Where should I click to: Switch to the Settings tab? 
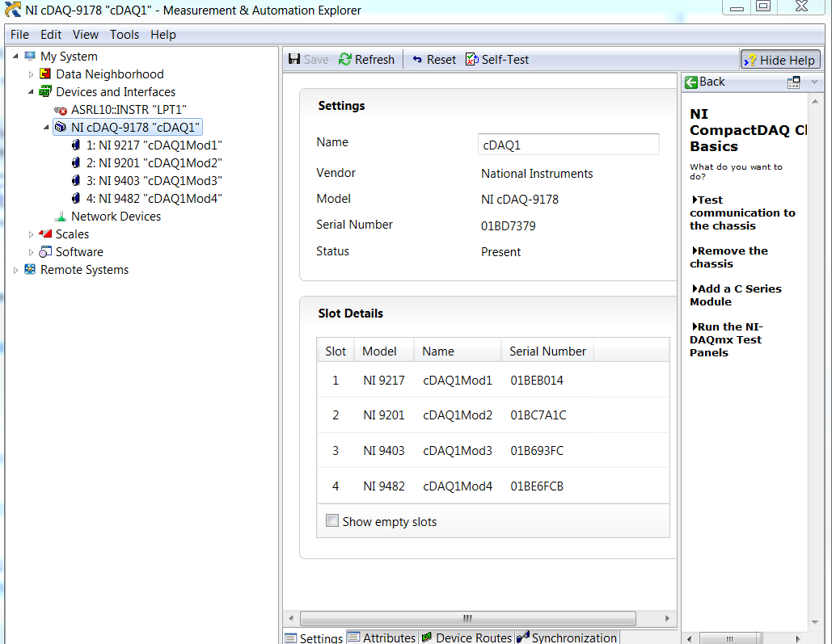(314, 638)
